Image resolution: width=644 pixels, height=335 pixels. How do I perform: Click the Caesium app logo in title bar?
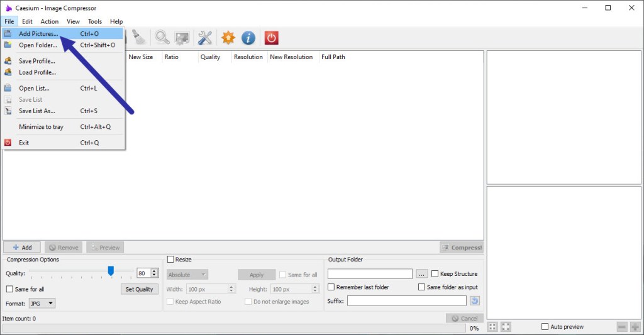[x=8, y=8]
